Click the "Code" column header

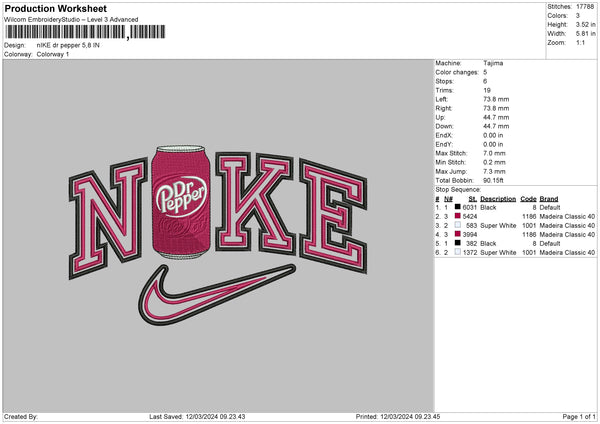528,199
